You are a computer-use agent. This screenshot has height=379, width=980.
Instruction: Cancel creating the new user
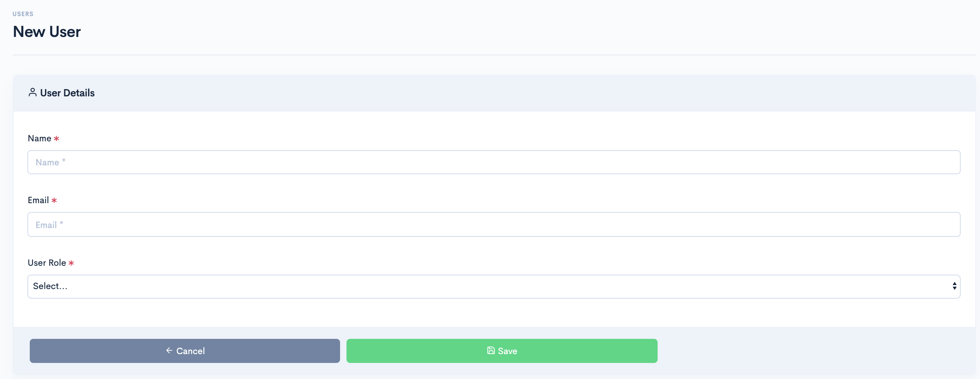coord(185,351)
